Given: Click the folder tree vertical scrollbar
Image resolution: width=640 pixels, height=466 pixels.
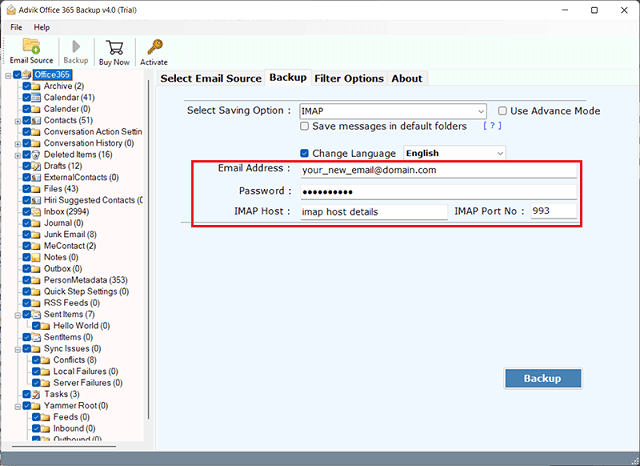Looking at the screenshot, I should coord(149,250).
